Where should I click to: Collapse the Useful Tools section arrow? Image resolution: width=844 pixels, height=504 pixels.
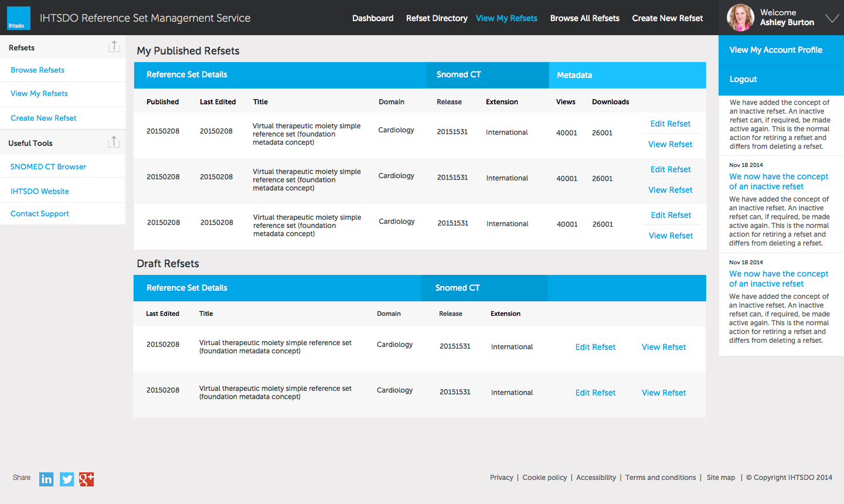[x=114, y=142]
